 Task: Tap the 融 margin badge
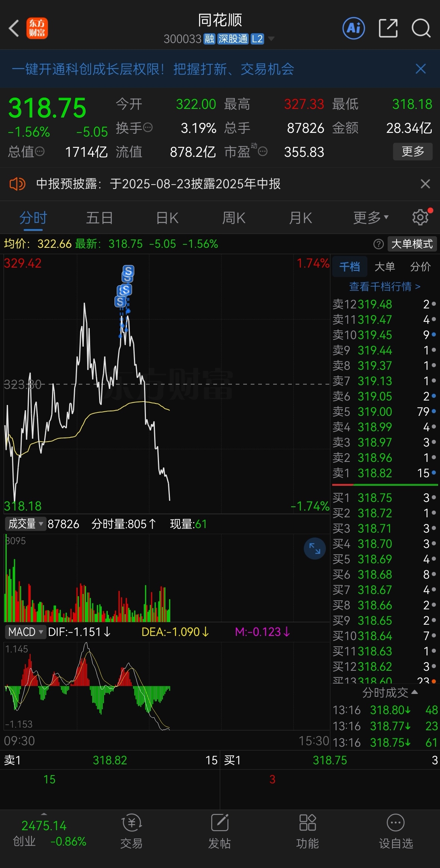coord(209,39)
